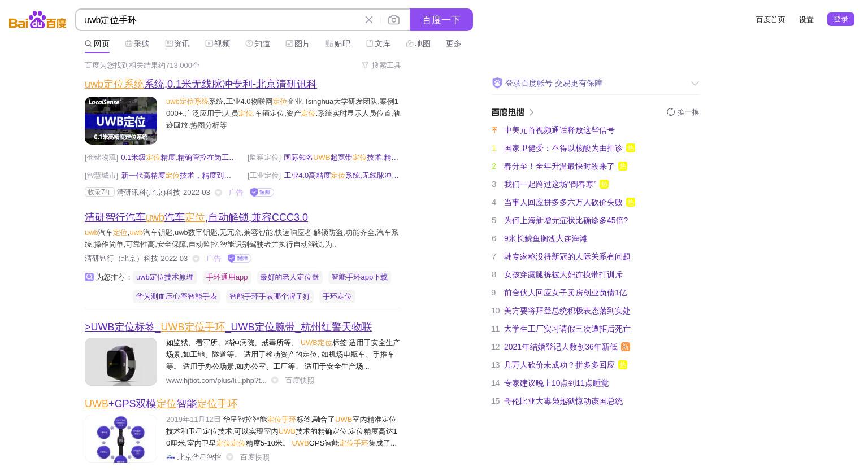Image resolution: width=868 pixels, height=471 pixels.
Task: Open 搜索工具 filter
Action: click(x=381, y=66)
